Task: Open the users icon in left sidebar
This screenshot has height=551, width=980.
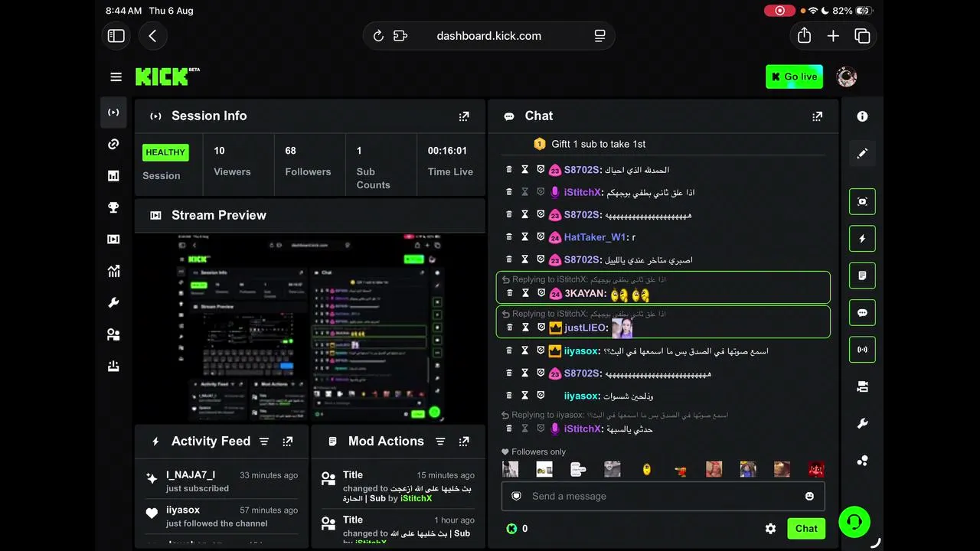Action: (x=113, y=334)
